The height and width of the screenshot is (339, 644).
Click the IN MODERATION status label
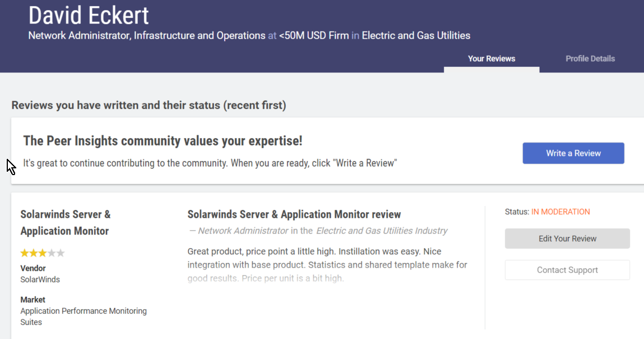[560, 212]
